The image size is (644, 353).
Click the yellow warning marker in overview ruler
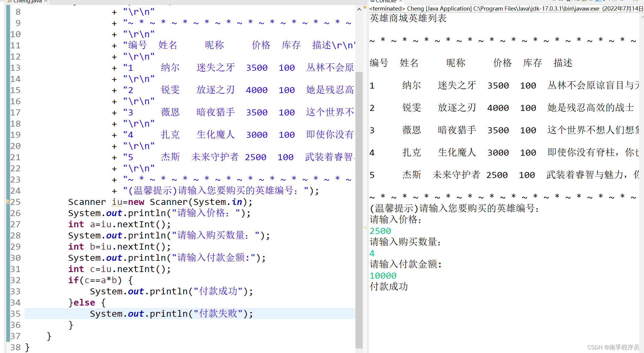(365, 227)
